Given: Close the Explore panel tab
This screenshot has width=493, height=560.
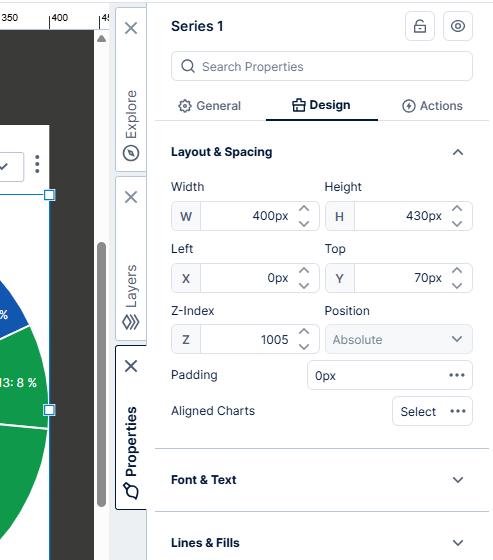Looking at the screenshot, I should point(131,28).
